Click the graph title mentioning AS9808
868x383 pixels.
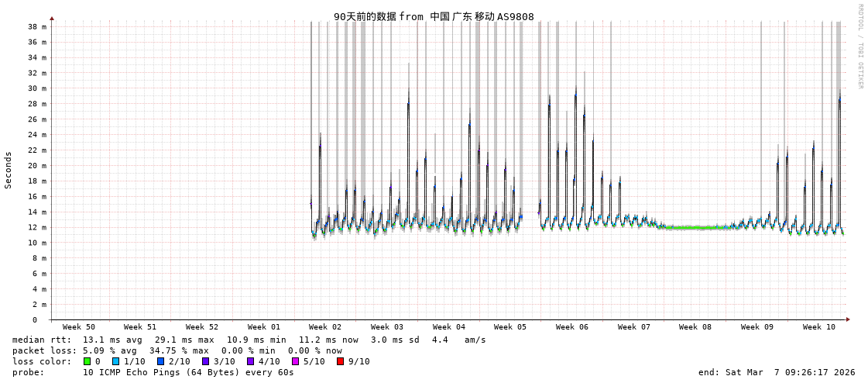tap(434, 16)
